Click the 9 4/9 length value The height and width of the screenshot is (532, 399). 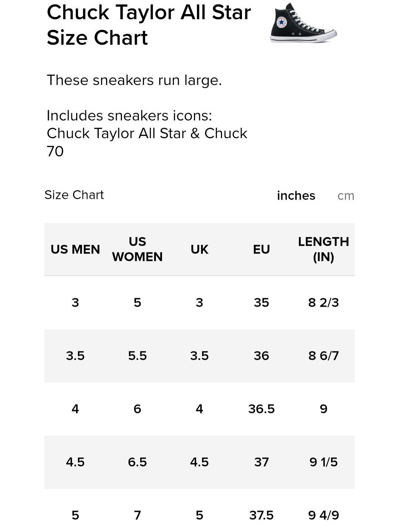tap(324, 515)
